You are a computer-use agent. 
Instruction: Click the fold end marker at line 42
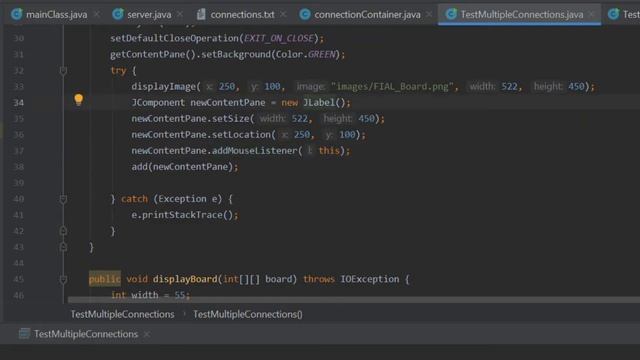coord(63,231)
